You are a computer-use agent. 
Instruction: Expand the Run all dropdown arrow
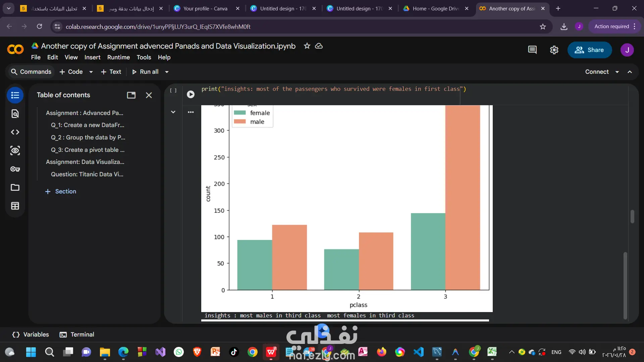click(167, 72)
